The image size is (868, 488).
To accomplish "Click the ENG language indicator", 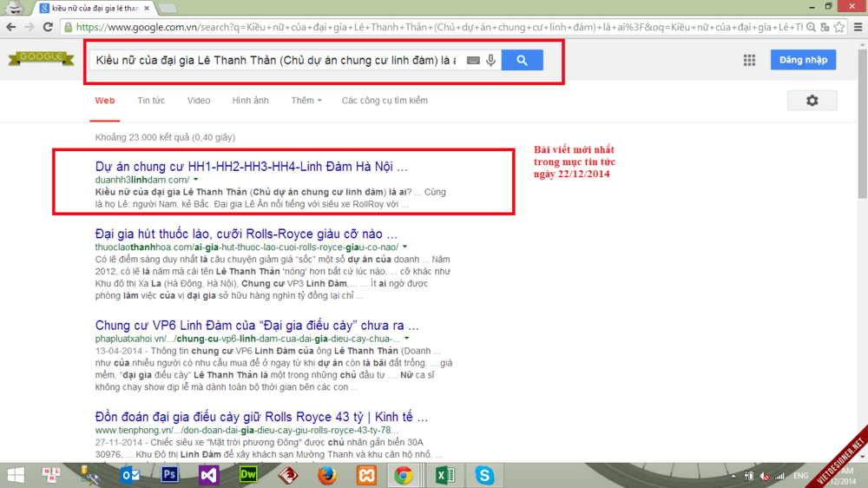I will coord(800,476).
